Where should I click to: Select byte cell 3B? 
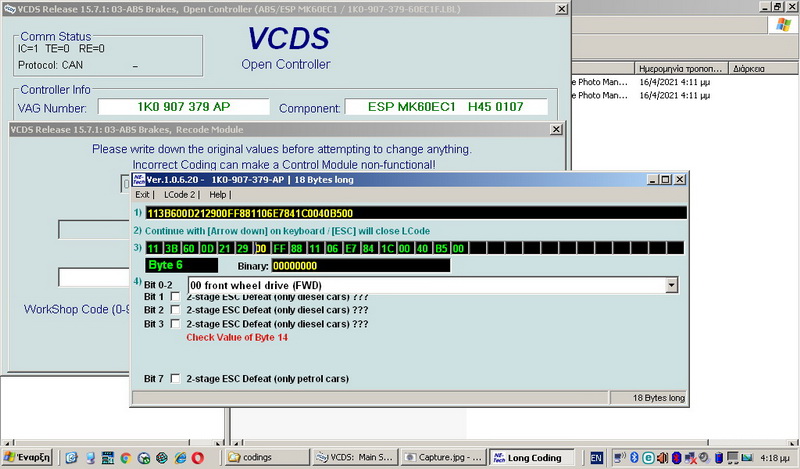coord(171,249)
